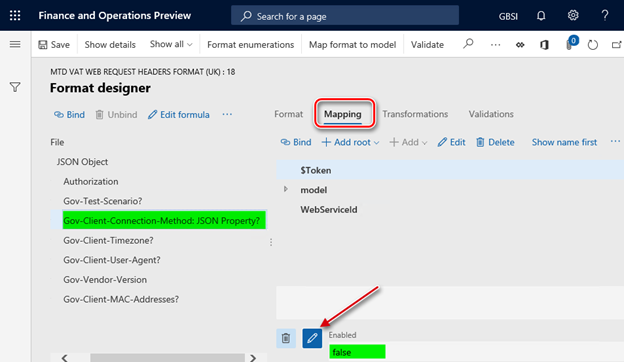624x362 pixels.
Task: Click the refresh page icon
Action: (593, 45)
